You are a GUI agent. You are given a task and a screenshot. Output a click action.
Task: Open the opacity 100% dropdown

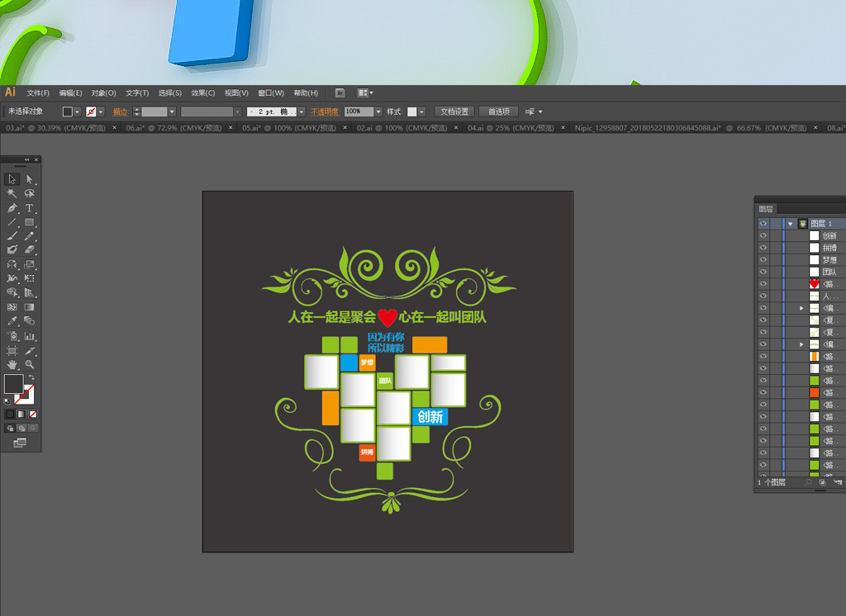coord(378,111)
